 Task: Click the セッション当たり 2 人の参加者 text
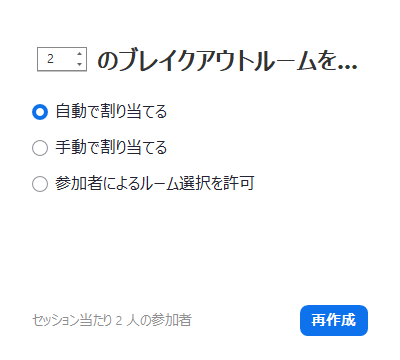112,320
